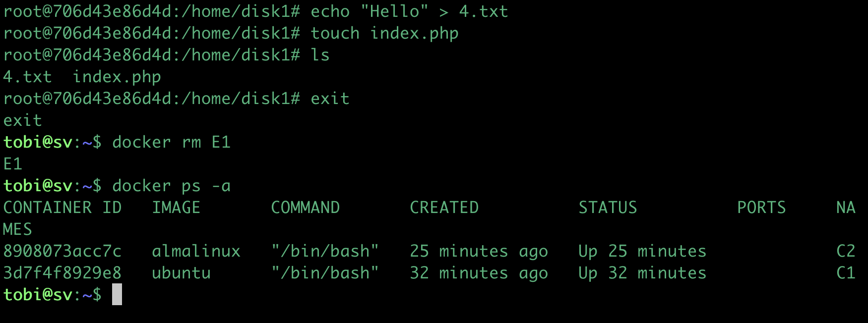Screen dimensions: 868x323
Task: Click the STATUS column header
Action: point(608,208)
